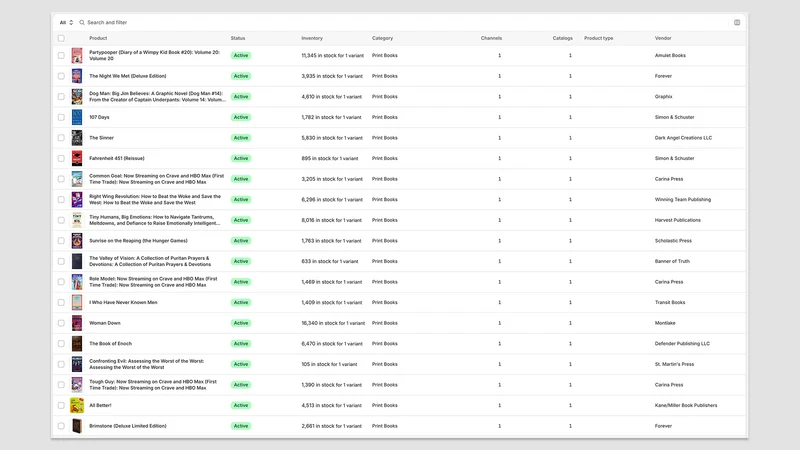This screenshot has height=450, width=800.
Task: Click 'Print Books' category in I Who Have Never Known Men row
Action: click(x=384, y=303)
